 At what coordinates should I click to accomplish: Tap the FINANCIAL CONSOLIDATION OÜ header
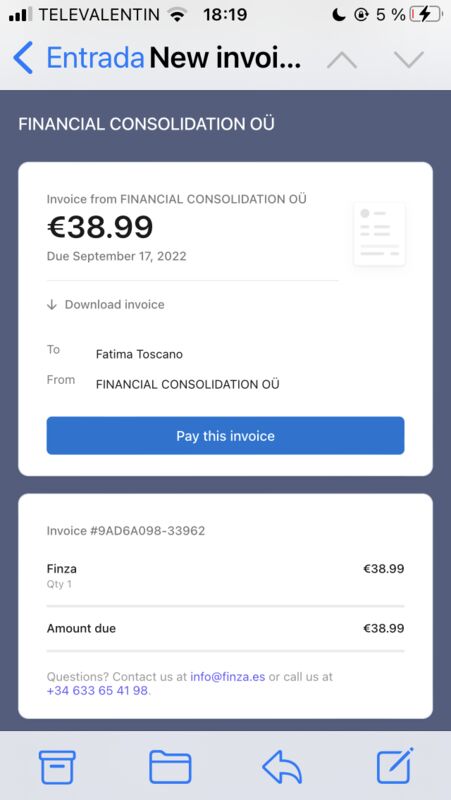pos(146,124)
